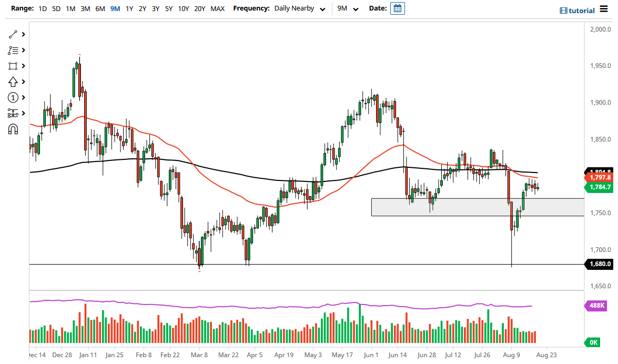Set range to 2Y
Screen dimensions: 618x364
[143, 8]
